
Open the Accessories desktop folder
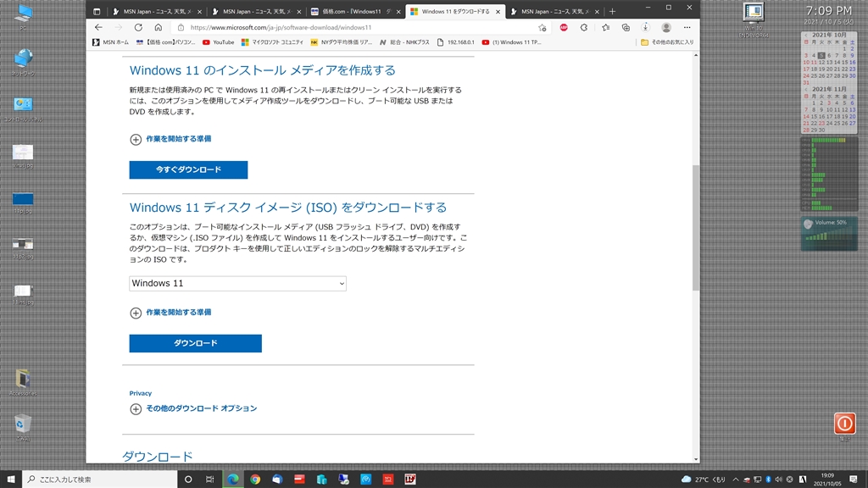(x=23, y=383)
